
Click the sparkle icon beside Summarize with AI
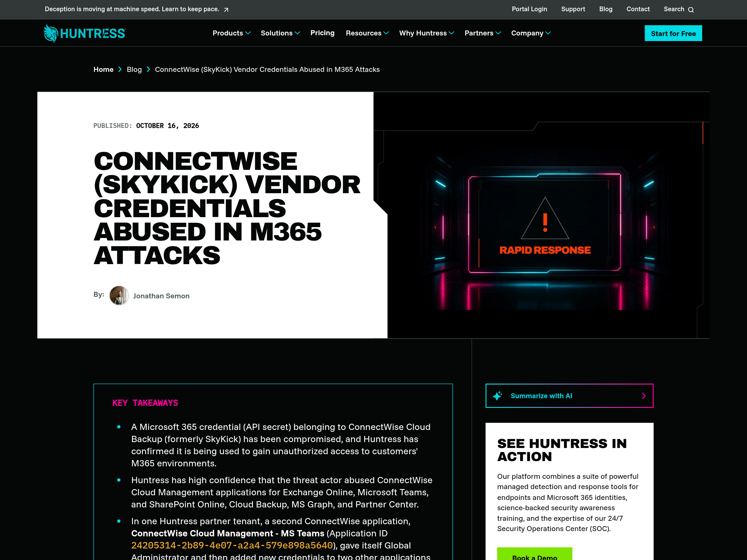pos(497,396)
